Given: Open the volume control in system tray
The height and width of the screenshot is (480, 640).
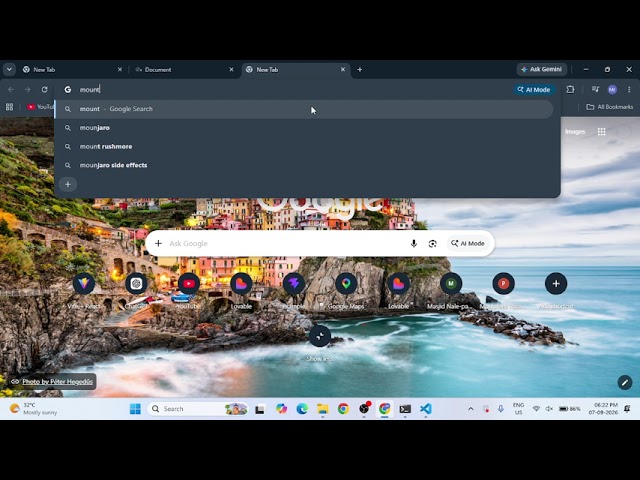Looking at the screenshot, I should click(549, 409).
